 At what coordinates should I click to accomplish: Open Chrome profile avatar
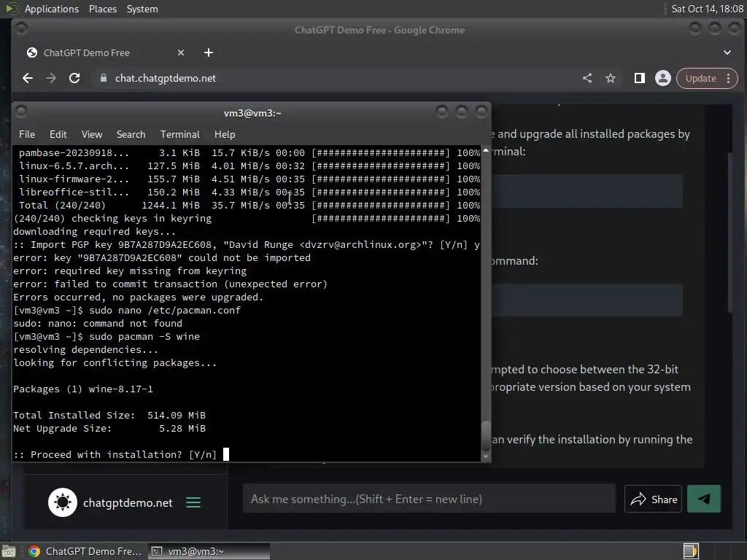662,78
